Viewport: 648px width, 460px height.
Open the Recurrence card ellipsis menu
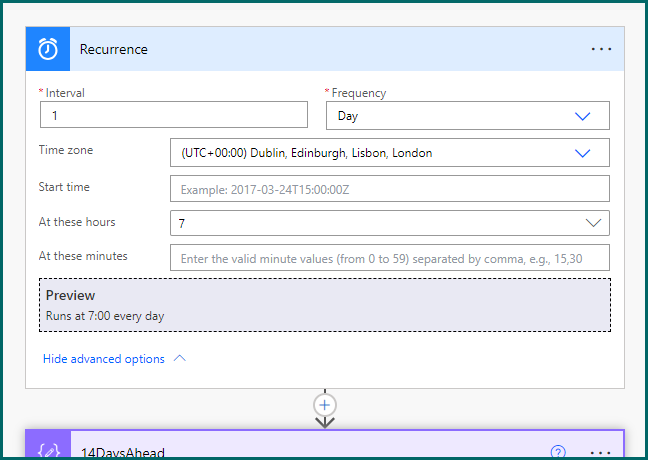(x=601, y=49)
